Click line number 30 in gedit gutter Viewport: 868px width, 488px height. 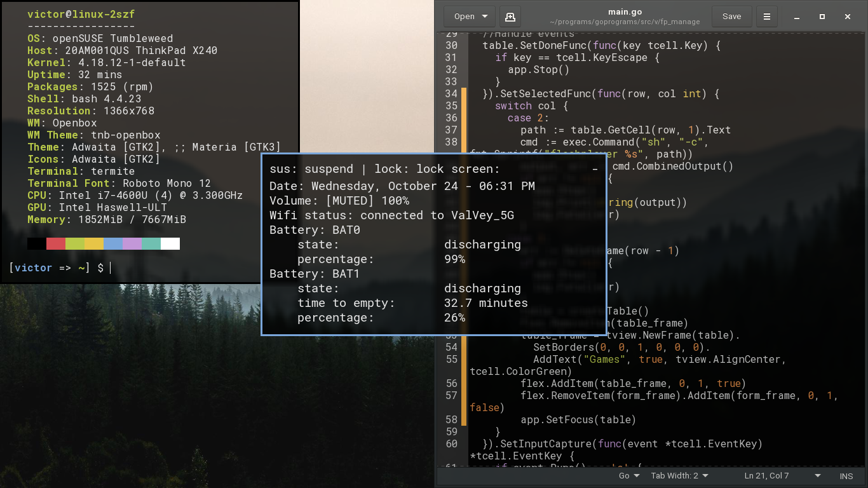(451, 45)
